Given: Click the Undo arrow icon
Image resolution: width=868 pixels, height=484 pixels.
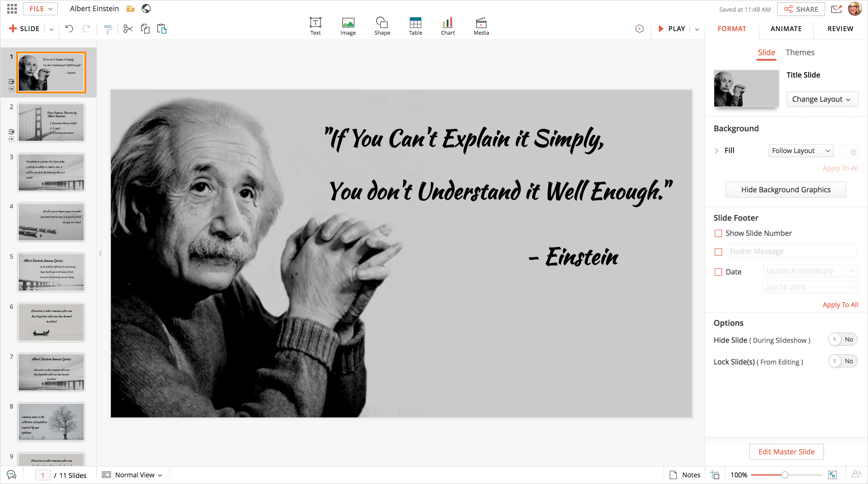Looking at the screenshot, I should pyautogui.click(x=69, y=29).
